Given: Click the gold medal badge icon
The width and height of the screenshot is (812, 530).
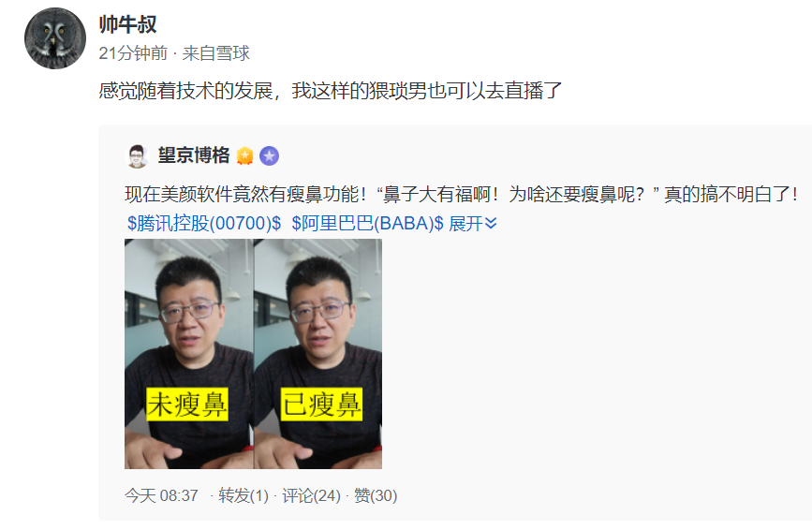Looking at the screenshot, I should (245, 155).
